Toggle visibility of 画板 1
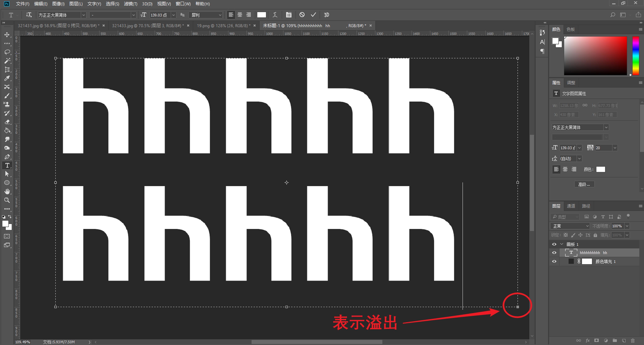 [554, 244]
